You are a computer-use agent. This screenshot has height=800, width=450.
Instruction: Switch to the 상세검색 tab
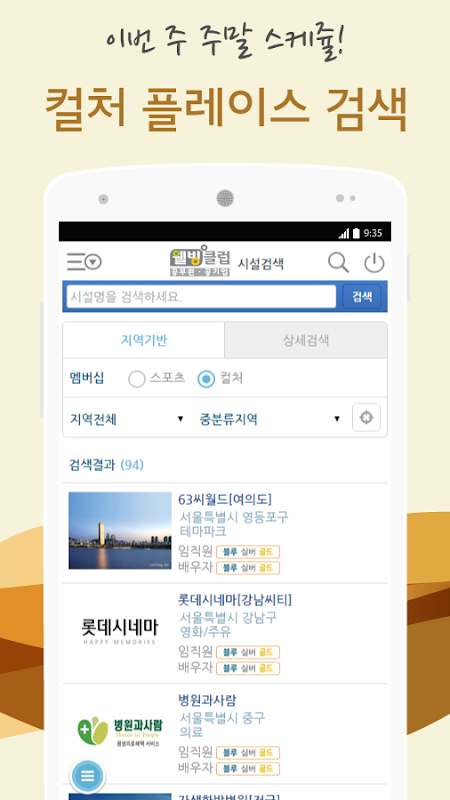[306, 340]
